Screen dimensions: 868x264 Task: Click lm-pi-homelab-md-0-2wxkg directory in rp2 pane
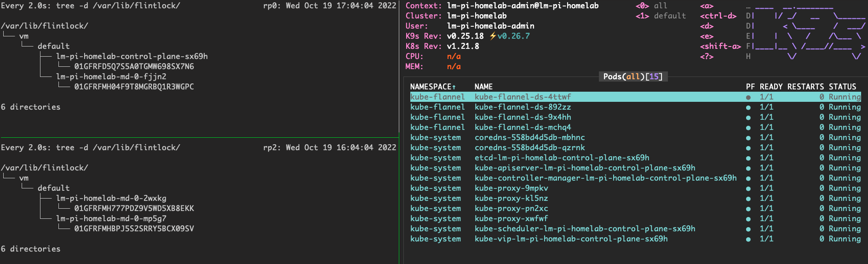111,198
